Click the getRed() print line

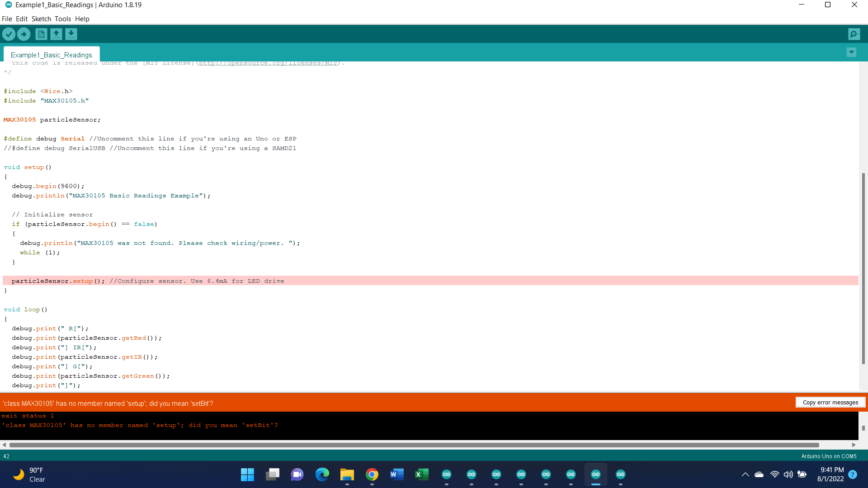pyautogui.click(x=87, y=338)
